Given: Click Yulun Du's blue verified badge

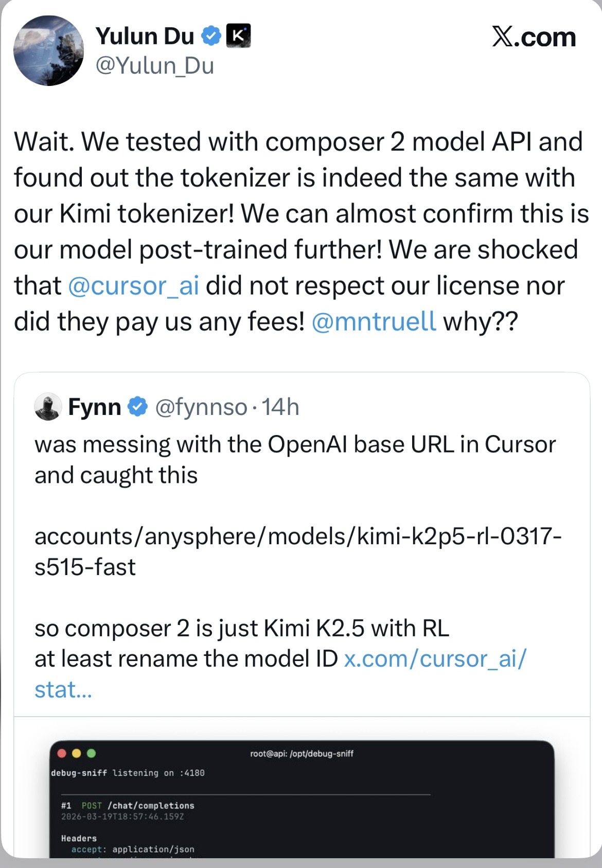Looking at the screenshot, I should tap(211, 36).
